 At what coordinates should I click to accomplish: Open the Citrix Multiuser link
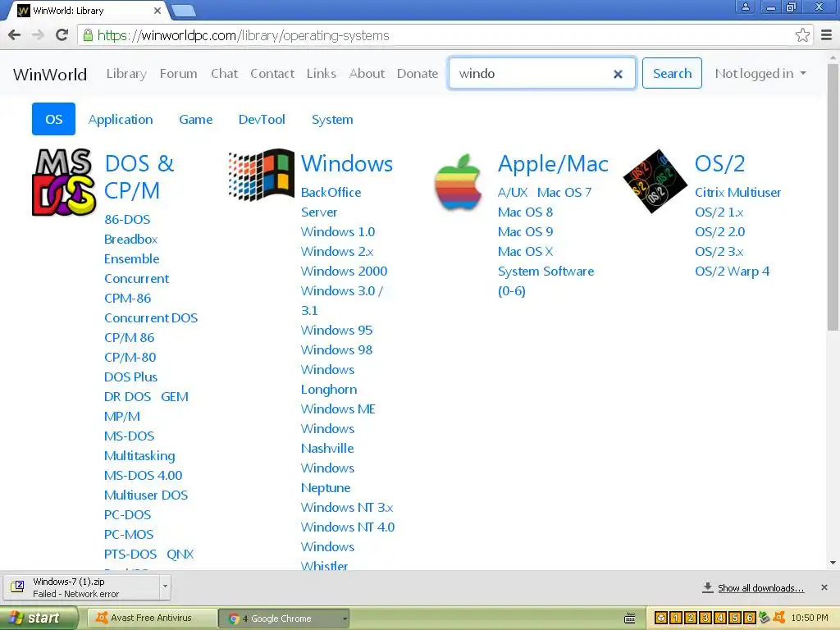coord(737,192)
